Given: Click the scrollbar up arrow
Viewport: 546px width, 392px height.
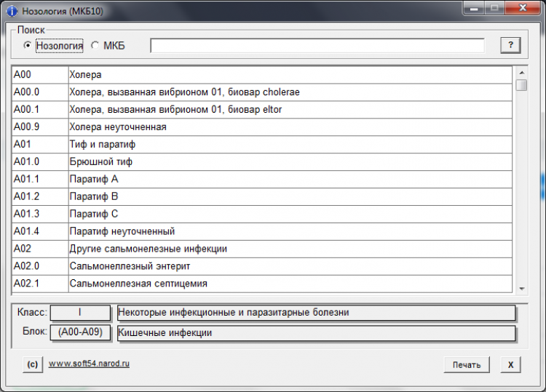Looking at the screenshot, I should tap(522, 72).
